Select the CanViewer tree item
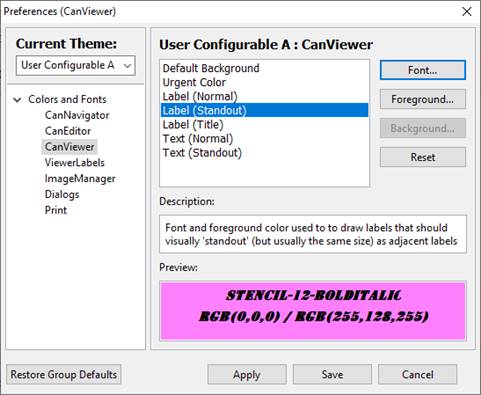The width and height of the screenshot is (481, 395). [69, 147]
